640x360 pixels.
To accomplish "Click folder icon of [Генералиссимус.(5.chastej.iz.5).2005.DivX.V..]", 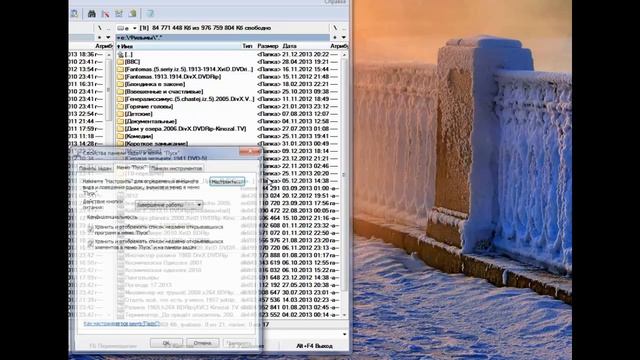I will pos(120,99).
